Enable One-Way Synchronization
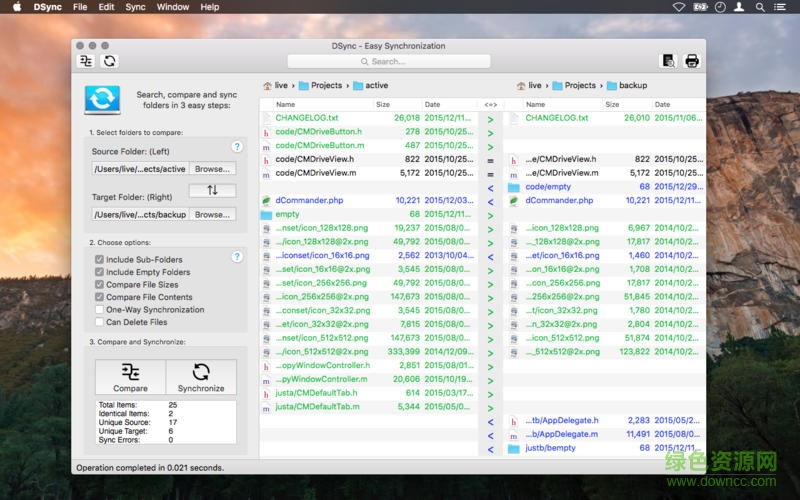 (x=99, y=310)
